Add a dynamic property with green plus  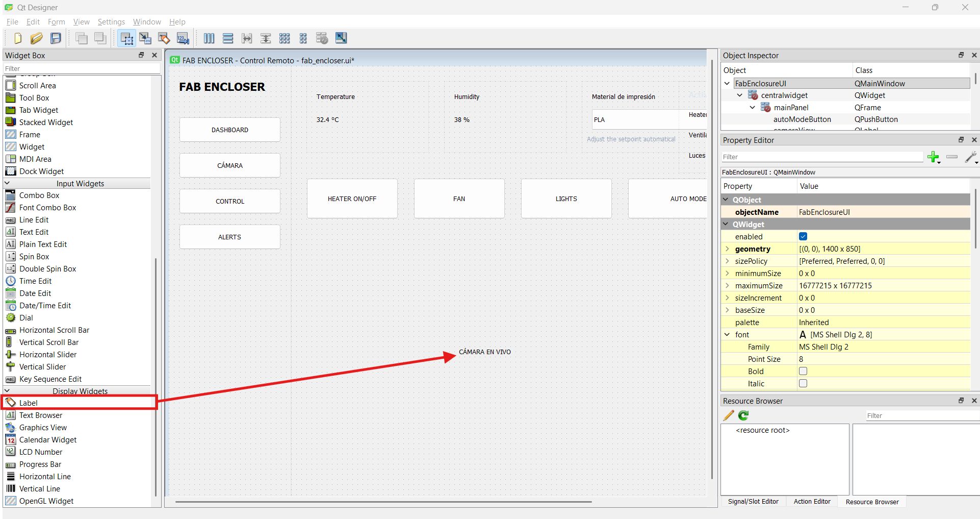(934, 157)
